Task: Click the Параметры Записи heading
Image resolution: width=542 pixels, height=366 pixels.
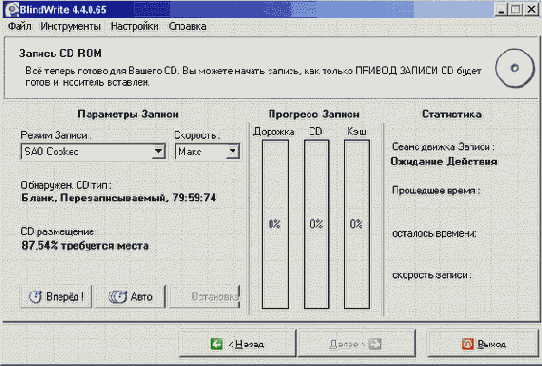Action: (x=128, y=114)
